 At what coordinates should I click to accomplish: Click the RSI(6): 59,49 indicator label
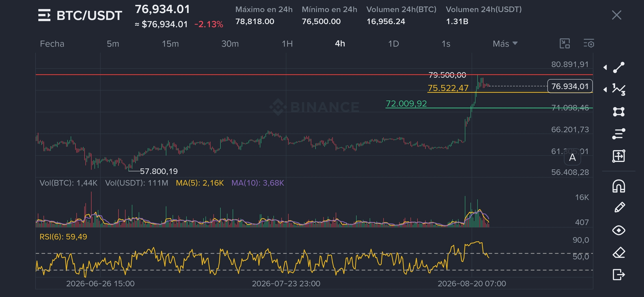coord(63,236)
